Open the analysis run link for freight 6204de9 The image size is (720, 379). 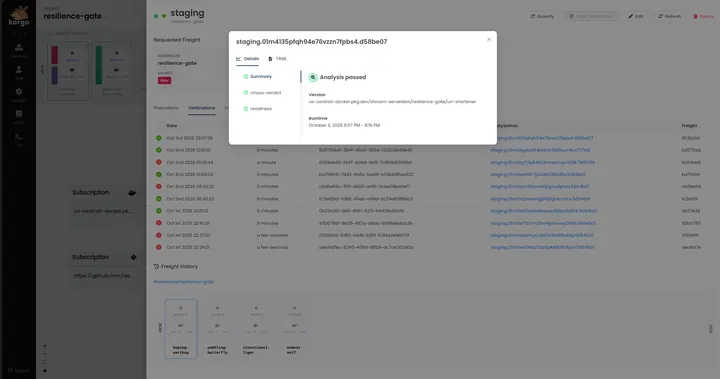[x=542, y=162]
